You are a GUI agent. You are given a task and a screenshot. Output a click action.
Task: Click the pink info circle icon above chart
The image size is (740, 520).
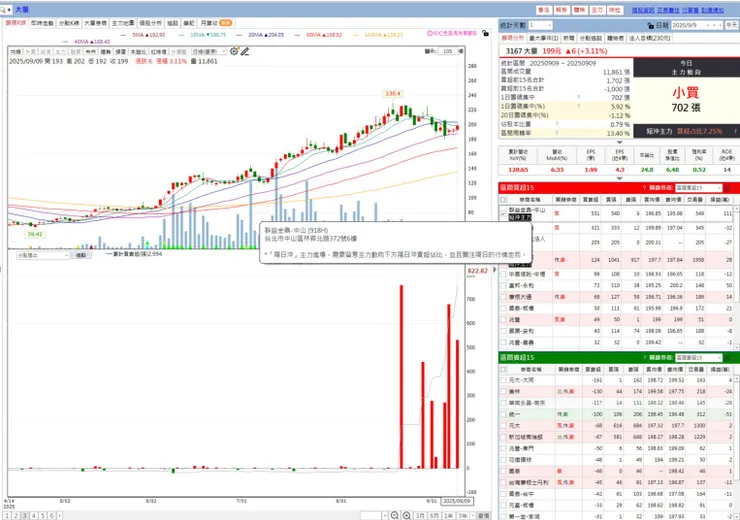point(430,33)
